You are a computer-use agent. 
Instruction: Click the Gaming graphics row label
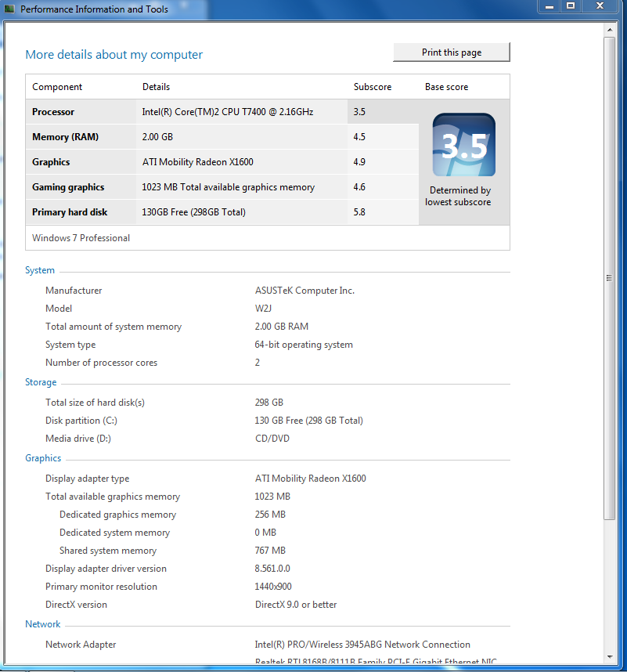[x=68, y=187]
